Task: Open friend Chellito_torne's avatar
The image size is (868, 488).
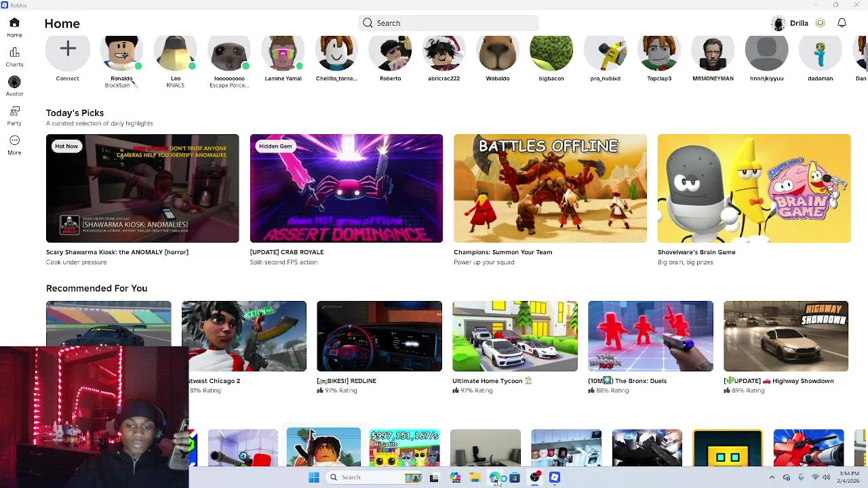Action: [336, 53]
